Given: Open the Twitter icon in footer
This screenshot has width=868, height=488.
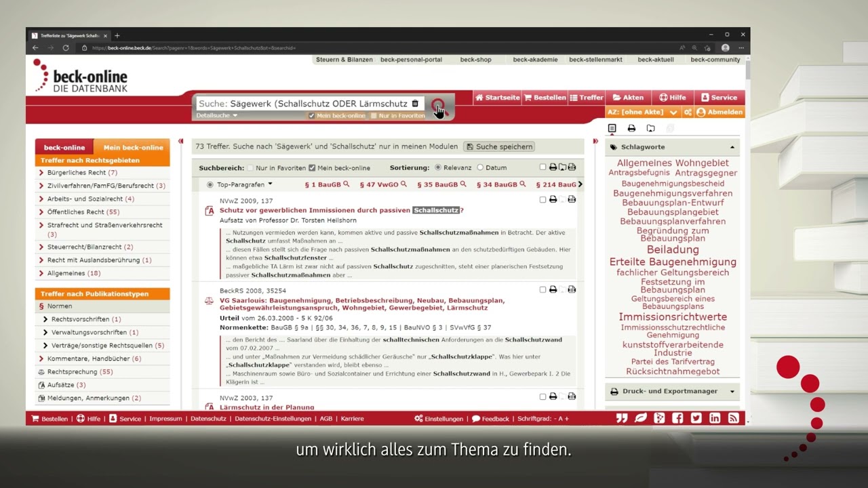Looking at the screenshot, I should [x=696, y=418].
